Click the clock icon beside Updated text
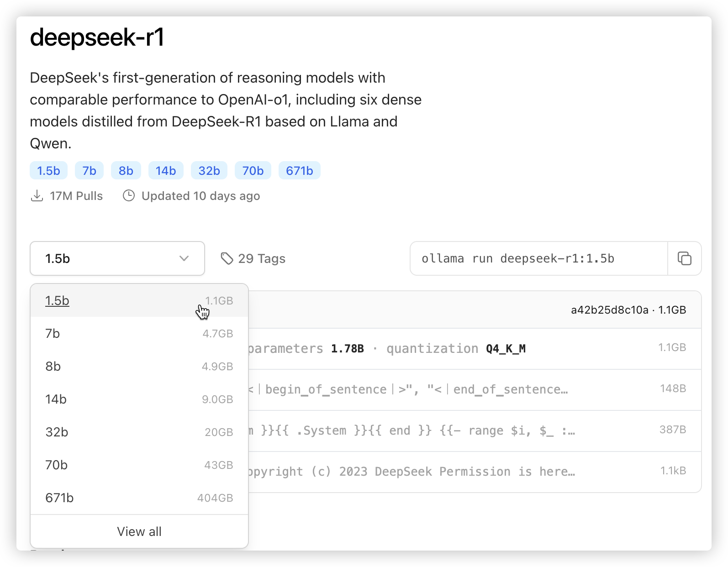The image size is (728, 567). [x=129, y=196]
